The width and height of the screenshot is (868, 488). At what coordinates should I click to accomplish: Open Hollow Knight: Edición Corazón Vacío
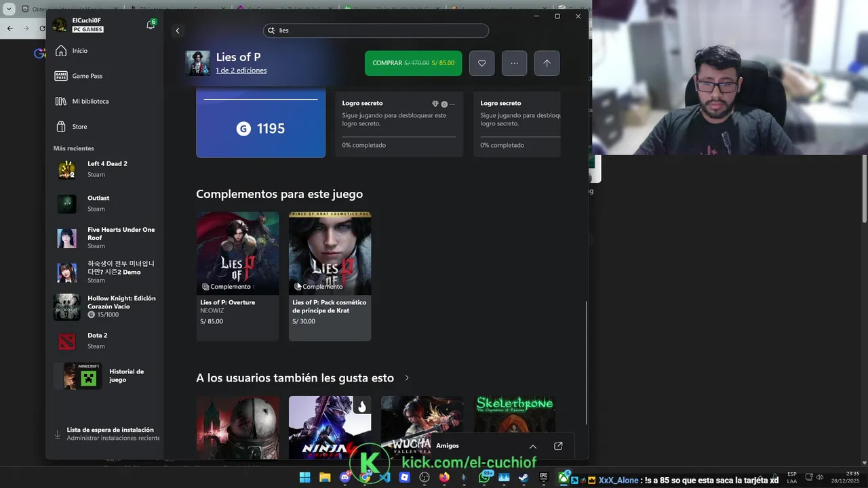coord(105,307)
